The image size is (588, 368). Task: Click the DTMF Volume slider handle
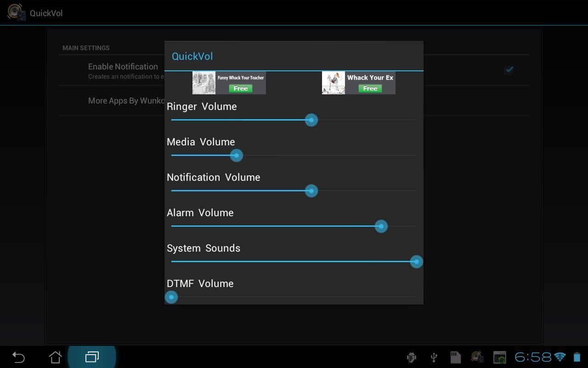(171, 297)
